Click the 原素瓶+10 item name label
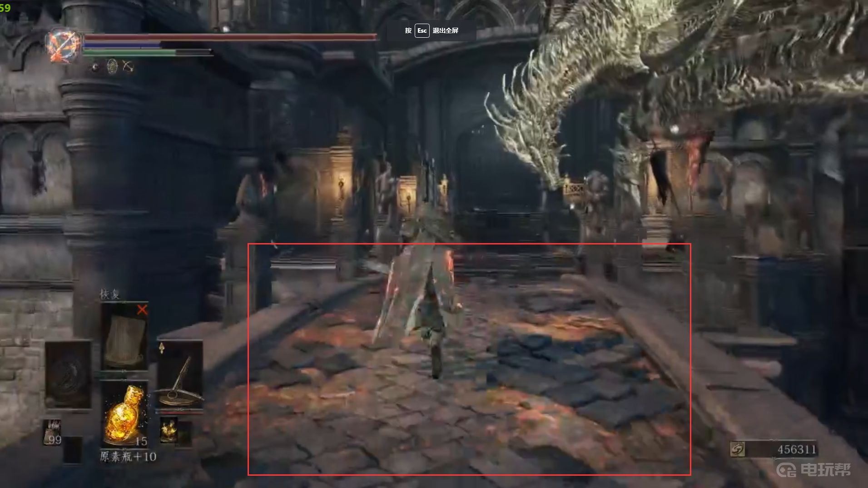The image size is (868, 488). 128,457
